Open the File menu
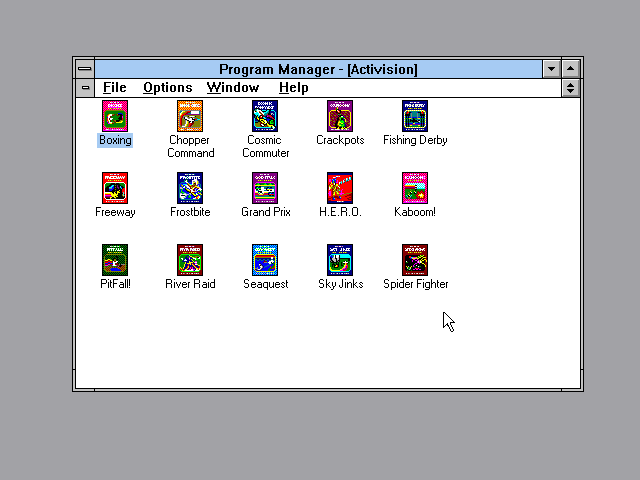The image size is (640, 480). [114, 88]
